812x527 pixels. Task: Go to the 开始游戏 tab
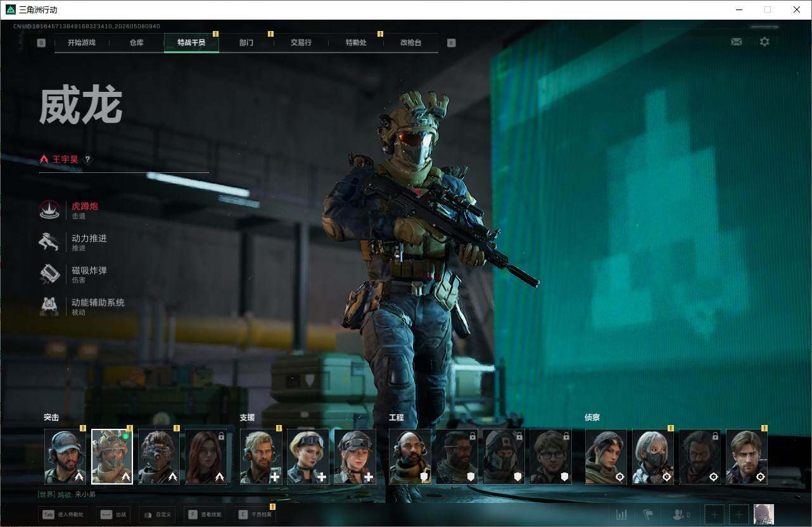click(x=82, y=43)
